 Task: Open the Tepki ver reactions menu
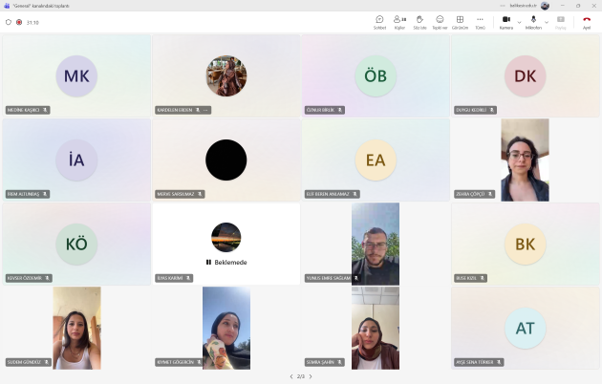coord(440,22)
